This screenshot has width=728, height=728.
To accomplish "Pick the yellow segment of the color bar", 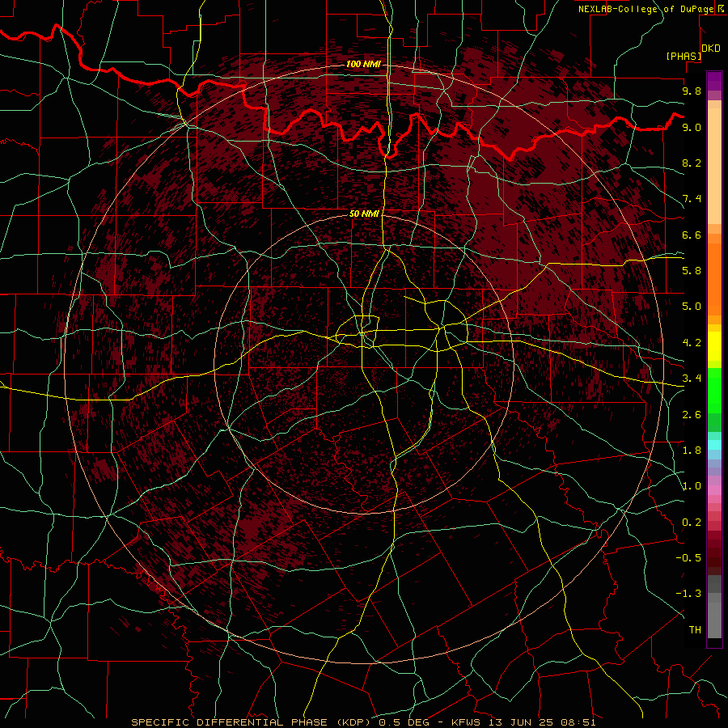I will [714, 346].
